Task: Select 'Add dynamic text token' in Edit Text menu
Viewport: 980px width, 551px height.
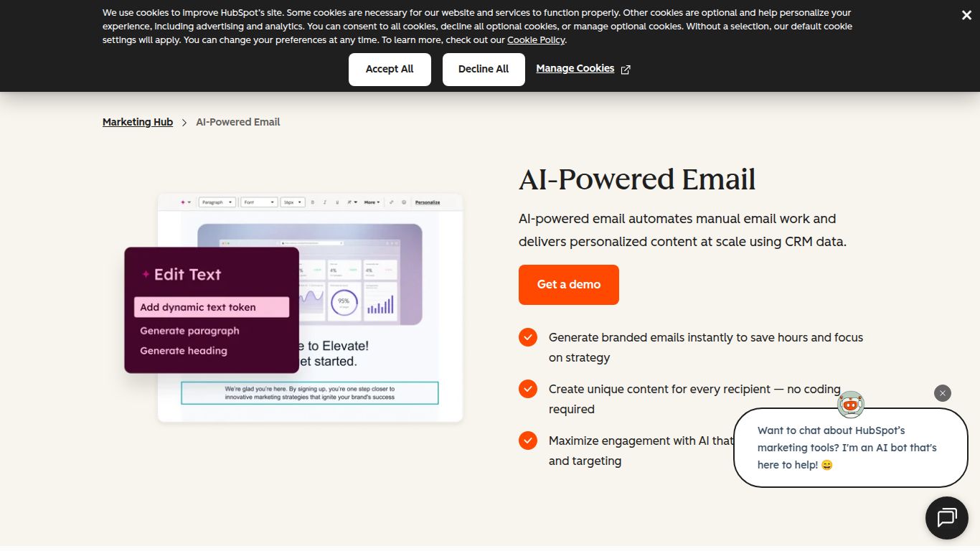Action: point(212,307)
